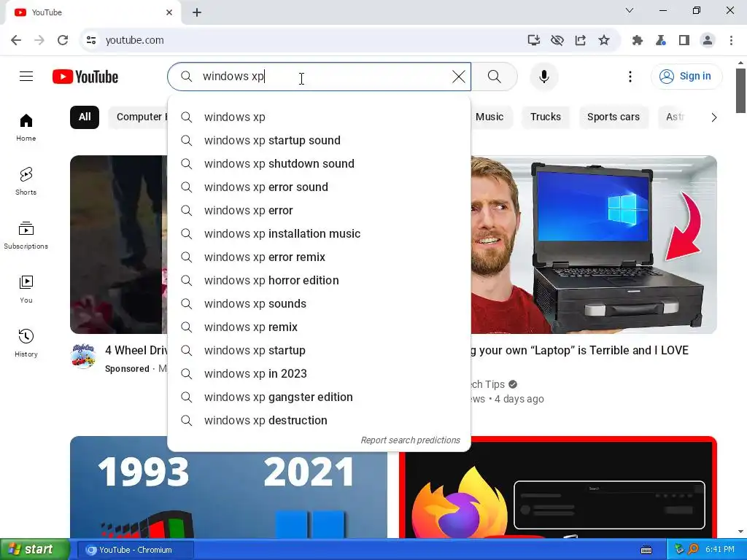Select the Sports cars filter chip
This screenshot has width=747, height=560.
613,117
